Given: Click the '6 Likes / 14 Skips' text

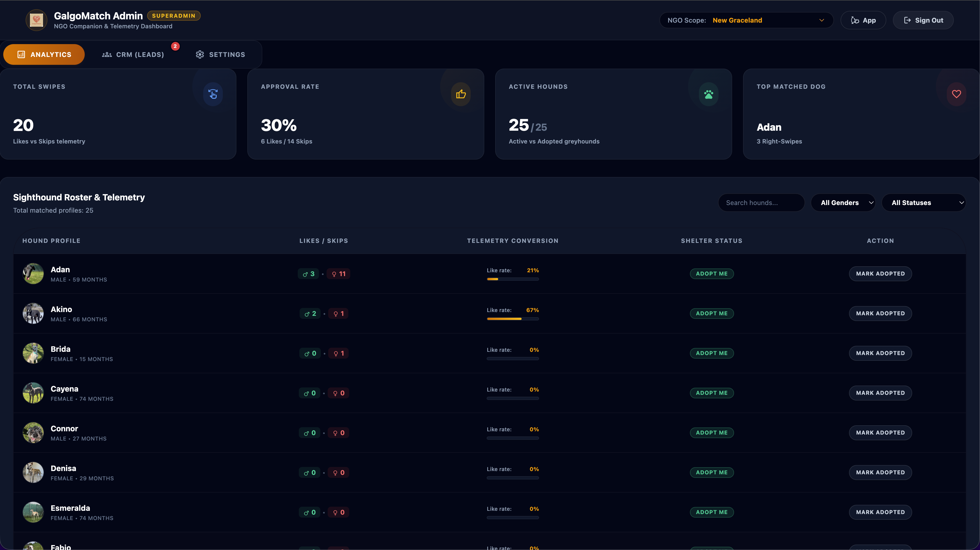Looking at the screenshot, I should click(x=287, y=142).
